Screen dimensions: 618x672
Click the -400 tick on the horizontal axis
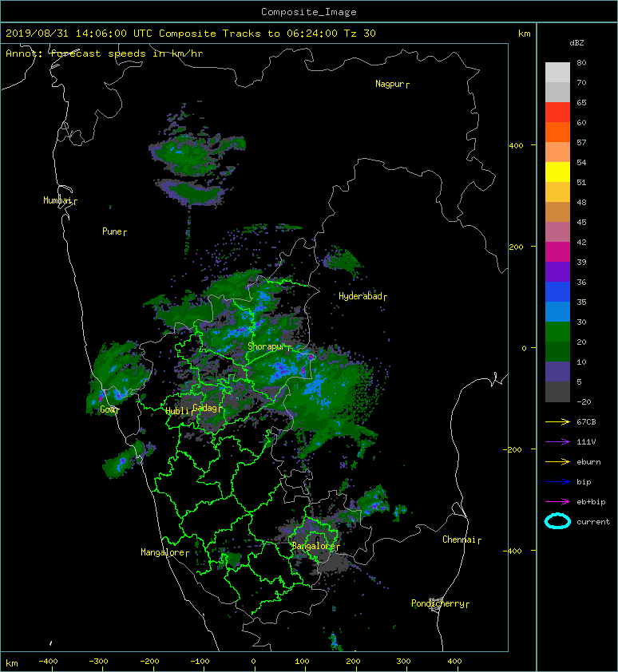[x=48, y=662]
